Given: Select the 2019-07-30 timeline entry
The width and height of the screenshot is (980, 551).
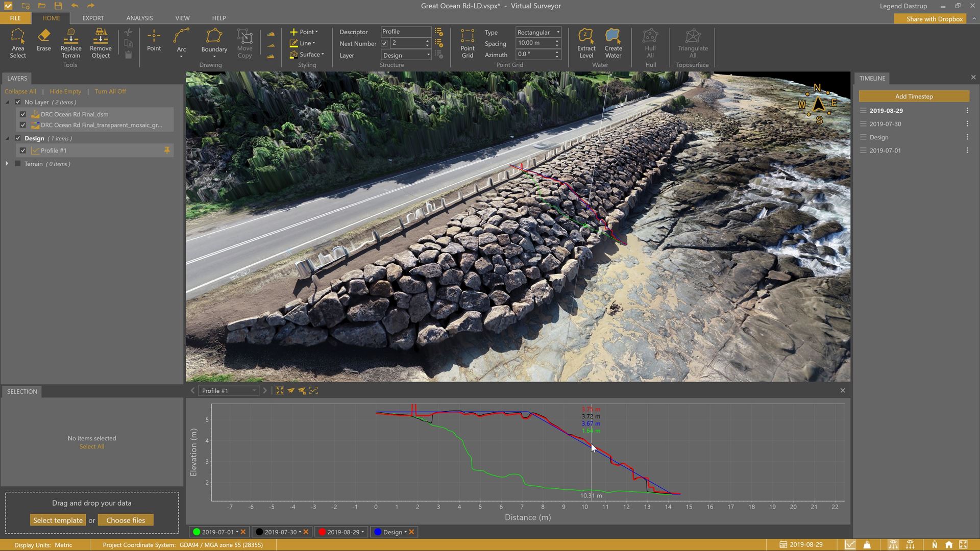Looking at the screenshot, I should tap(885, 124).
